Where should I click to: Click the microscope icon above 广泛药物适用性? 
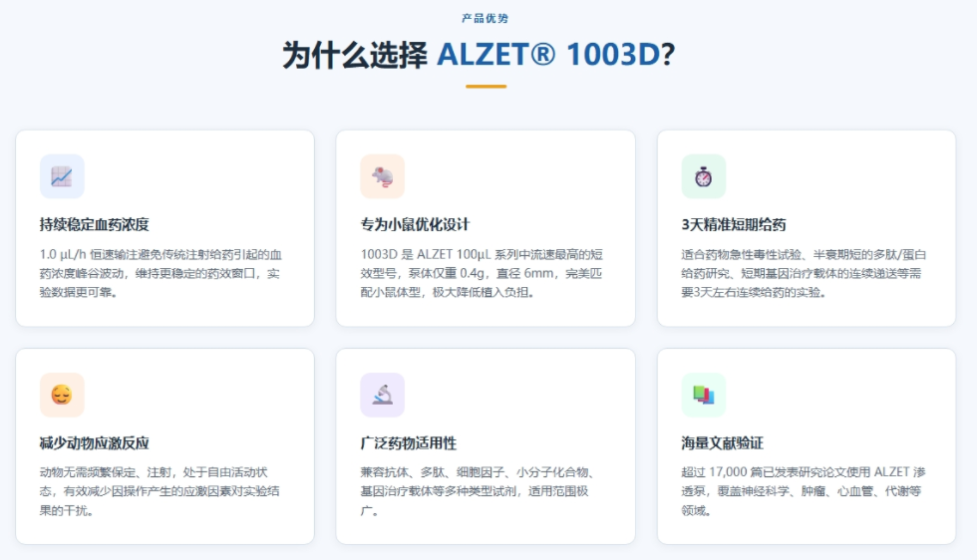(383, 395)
